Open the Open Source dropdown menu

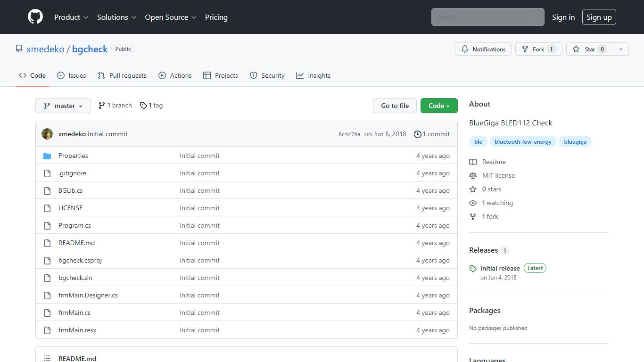pos(171,17)
